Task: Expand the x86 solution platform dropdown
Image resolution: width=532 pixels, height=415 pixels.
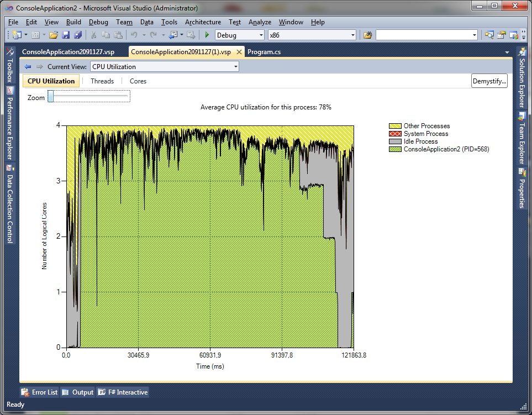Action: tap(353, 35)
